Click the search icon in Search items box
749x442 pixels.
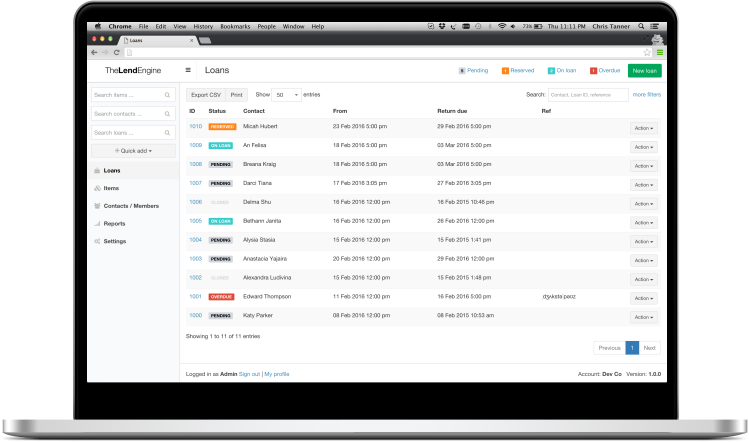[169, 95]
